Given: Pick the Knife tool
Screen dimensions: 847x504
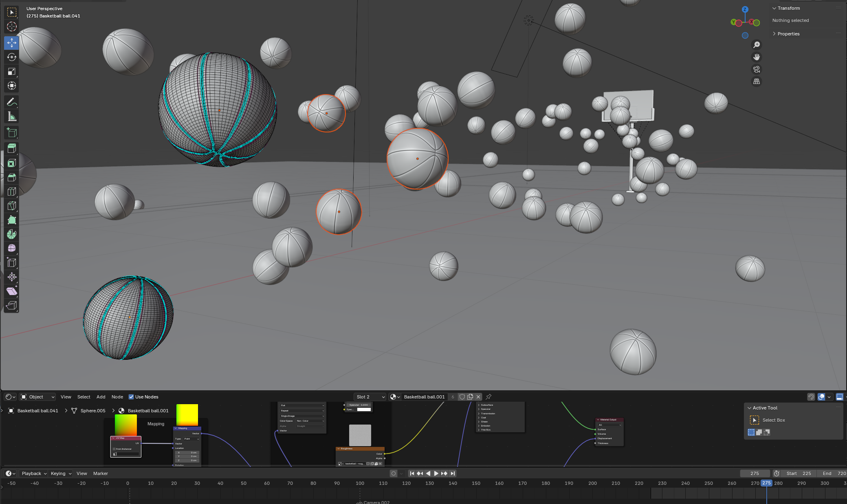Looking at the screenshot, I should click(x=11, y=206).
